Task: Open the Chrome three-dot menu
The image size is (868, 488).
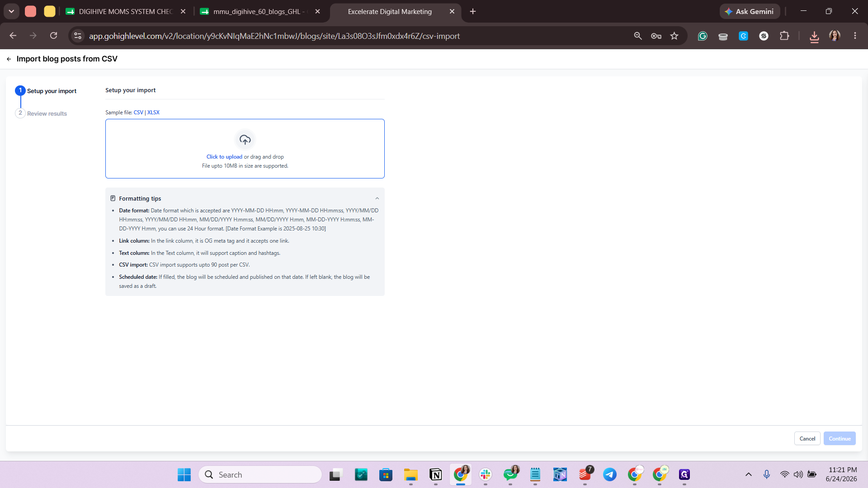Action: [x=855, y=36]
